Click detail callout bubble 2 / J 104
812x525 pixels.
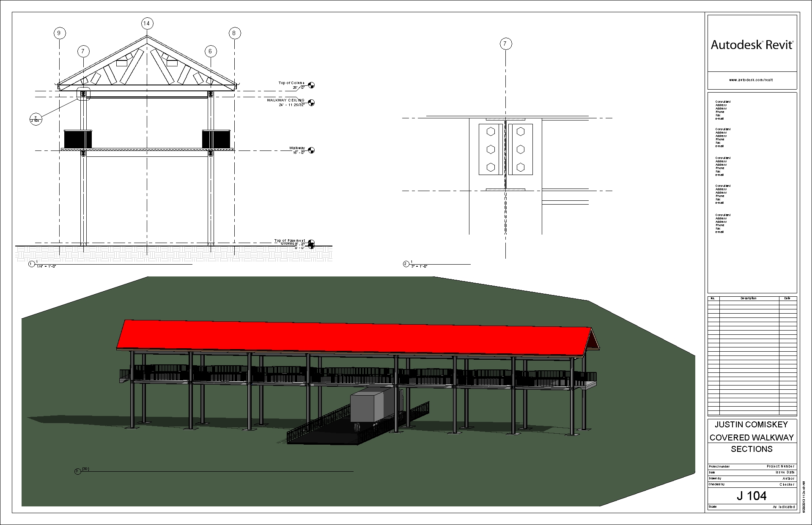pyautogui.click(x=36, y=118)
